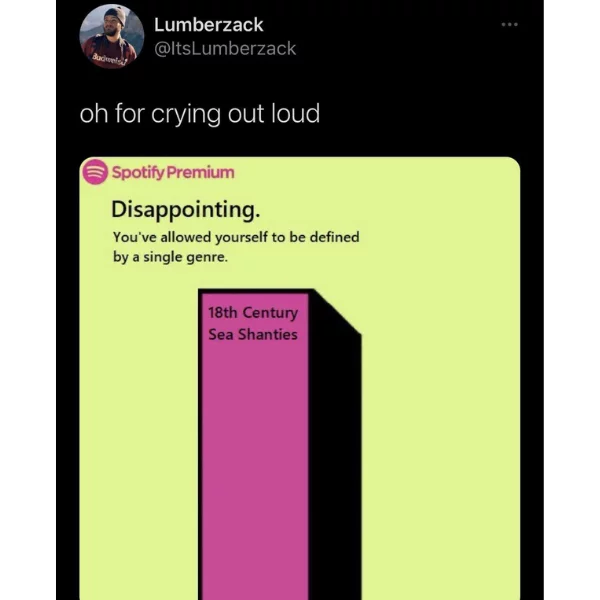This screenshot has width=600, height=600.
Task: Open the embedded Spotify Wrapped image
Action: [300, 378]
